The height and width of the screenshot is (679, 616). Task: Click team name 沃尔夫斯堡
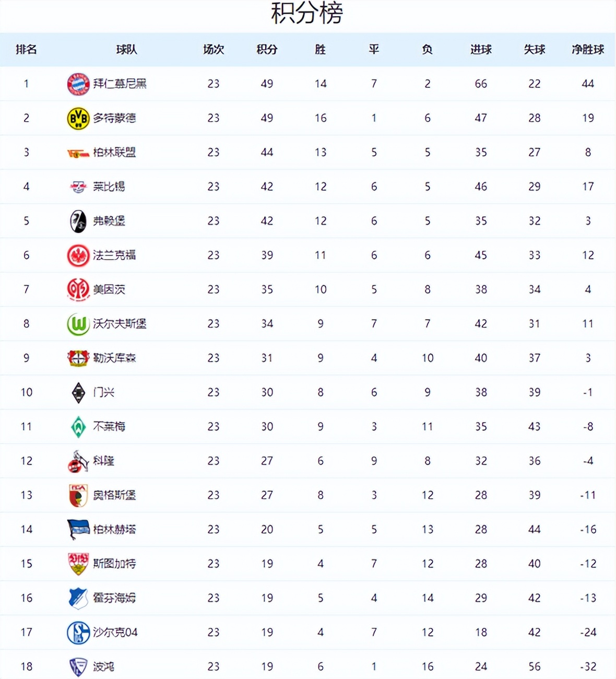click(x=120, y=324)
